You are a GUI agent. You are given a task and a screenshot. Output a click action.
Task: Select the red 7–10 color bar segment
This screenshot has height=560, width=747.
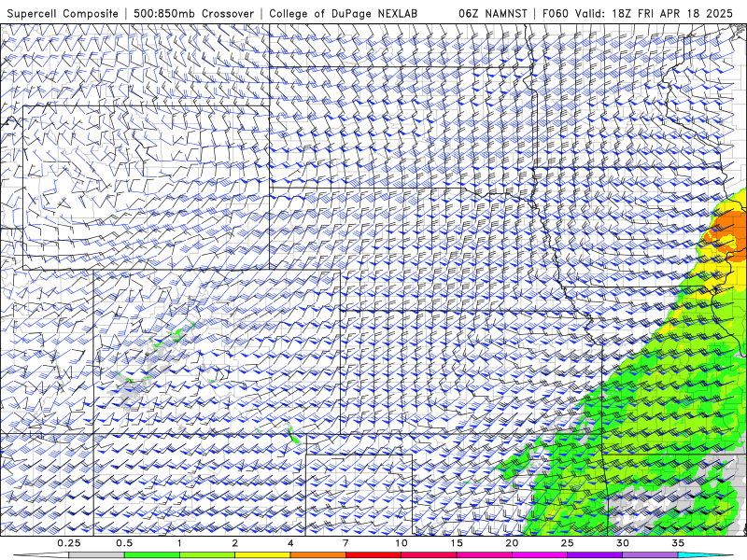373,555
